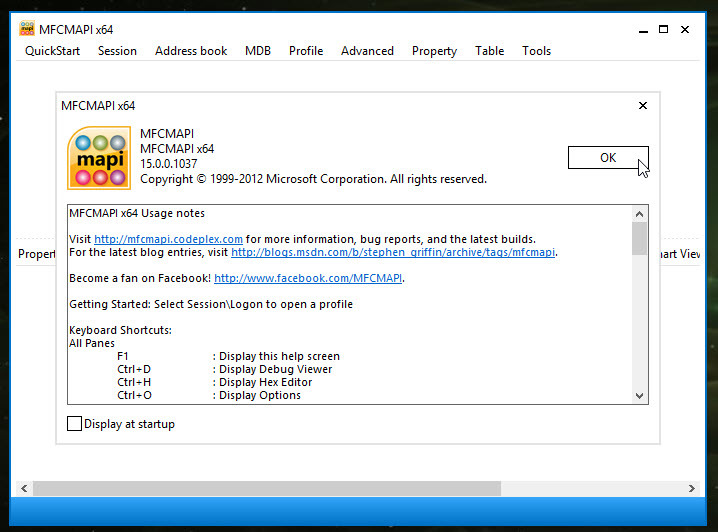Viewport: 718px width, 532px height.
Task: Open the Address book menu
Action: tap(191, 51)
